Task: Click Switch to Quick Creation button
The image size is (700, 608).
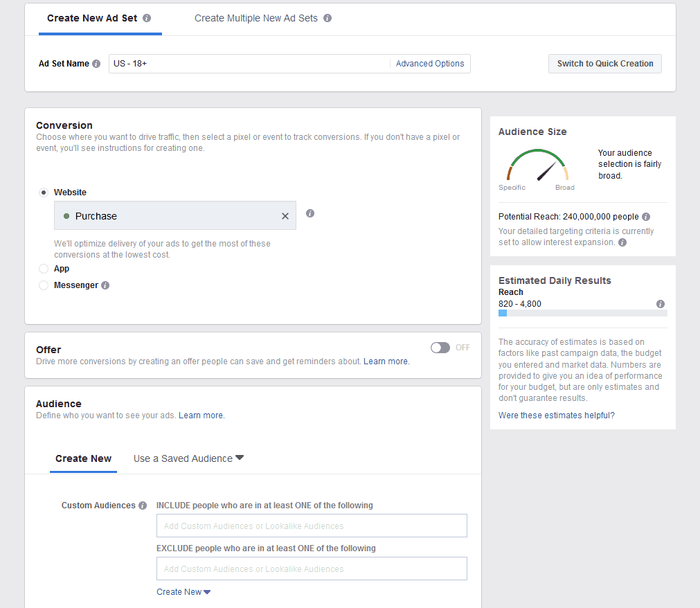Action: 605,64
